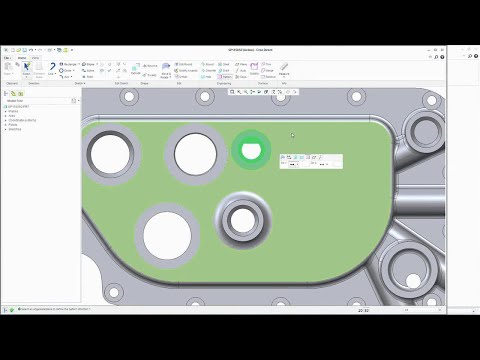
Task: Click the Shell engineering tool
Action: [x=224, y=64]
